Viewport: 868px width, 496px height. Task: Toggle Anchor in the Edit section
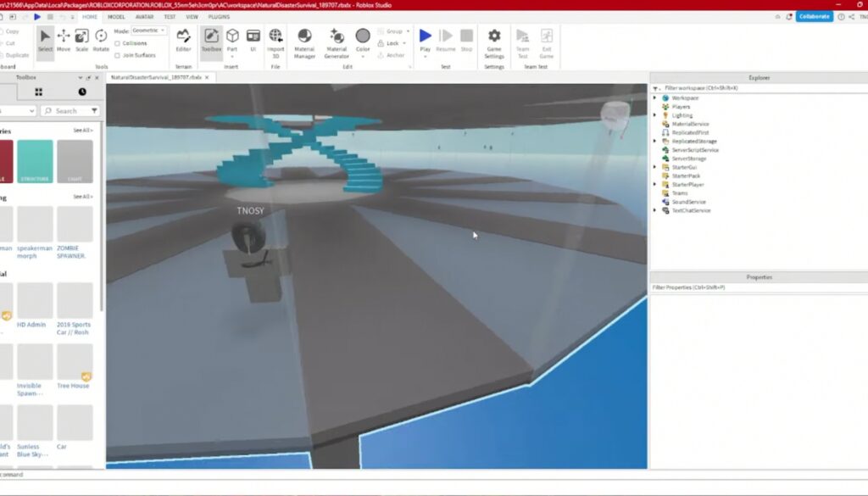click(x=391, y=55)
